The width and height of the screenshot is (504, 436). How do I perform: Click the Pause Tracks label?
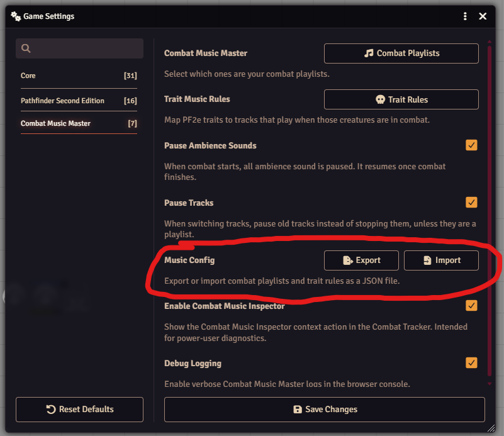tap(189, 203)
